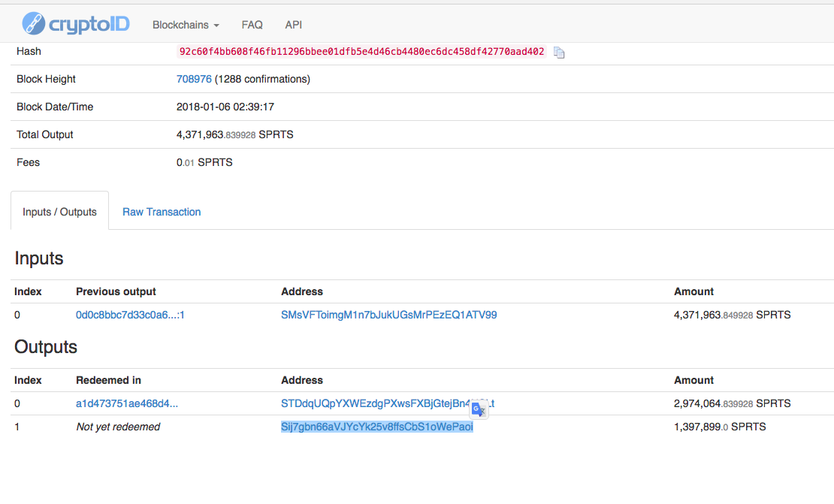Click the '(1288 confirmations)' text

coord(262,79)
